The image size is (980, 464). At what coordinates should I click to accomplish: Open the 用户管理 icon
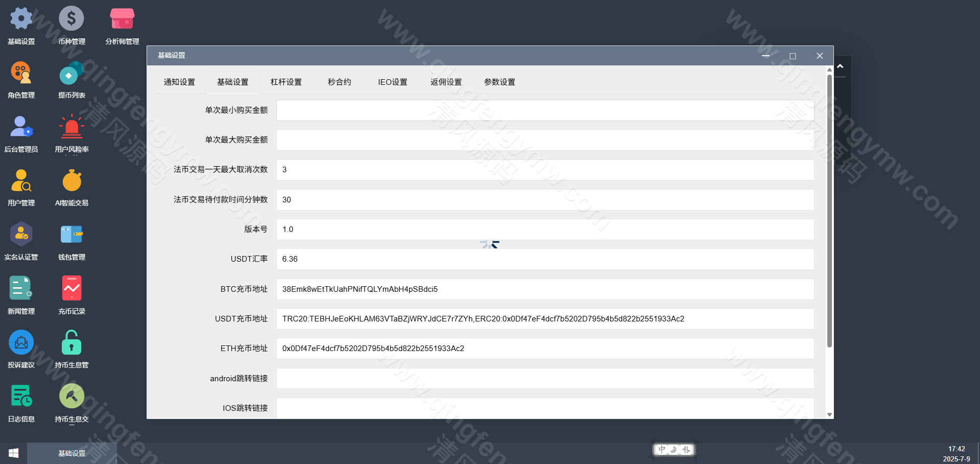tap(21, 180)
